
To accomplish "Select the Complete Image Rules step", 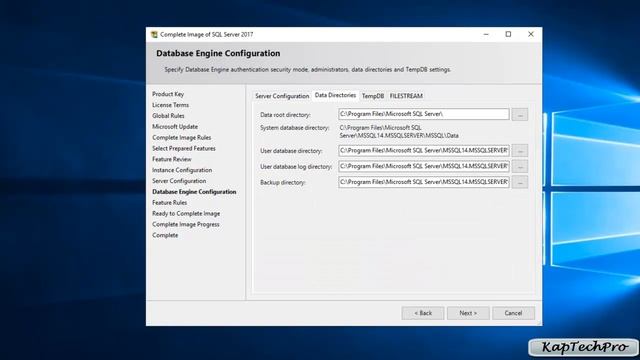I will (x=182, y=138).
